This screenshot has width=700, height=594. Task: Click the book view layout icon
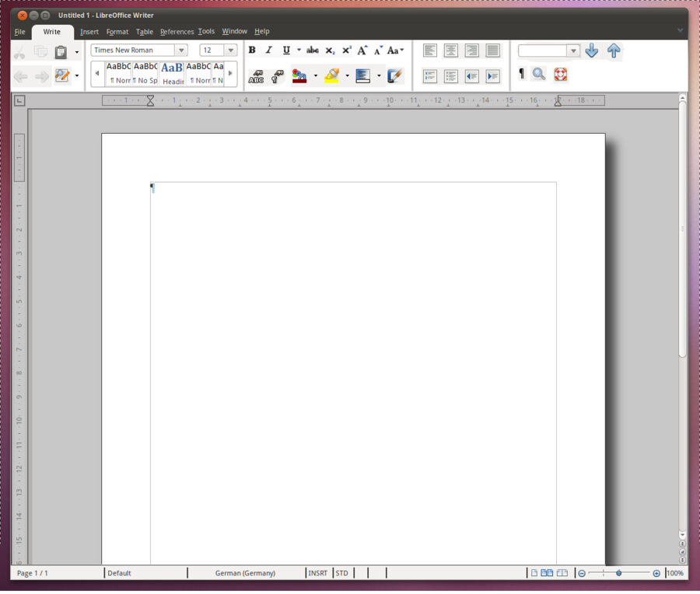pyautogui.click(x=562, y=573)
